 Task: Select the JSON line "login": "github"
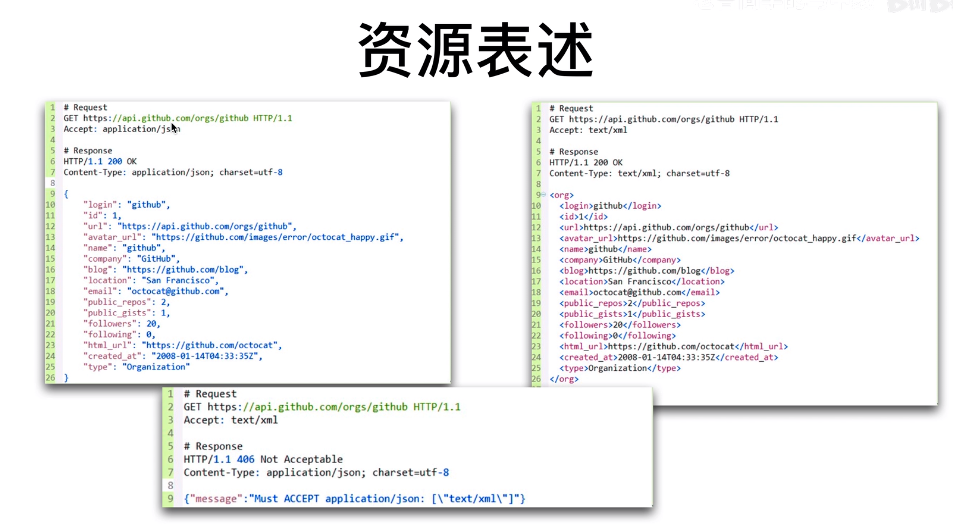click(x=126, y=205)
